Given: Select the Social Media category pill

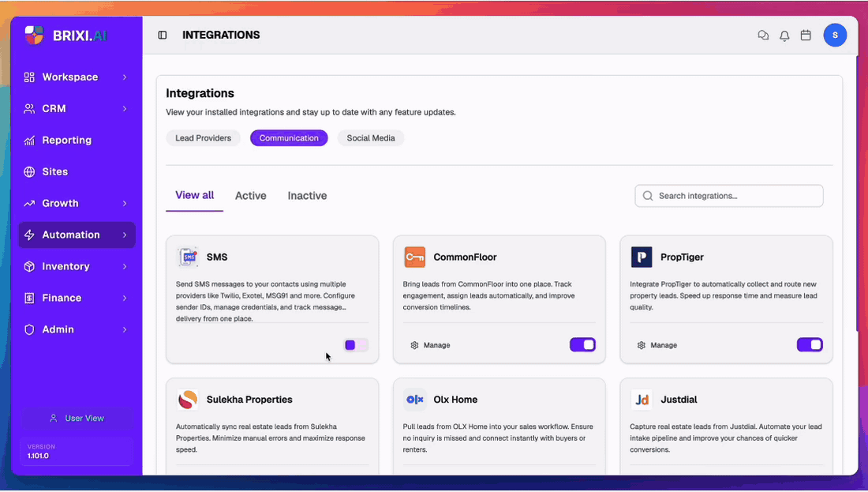Looking at the screenshot, I should (x=371, y=138).
